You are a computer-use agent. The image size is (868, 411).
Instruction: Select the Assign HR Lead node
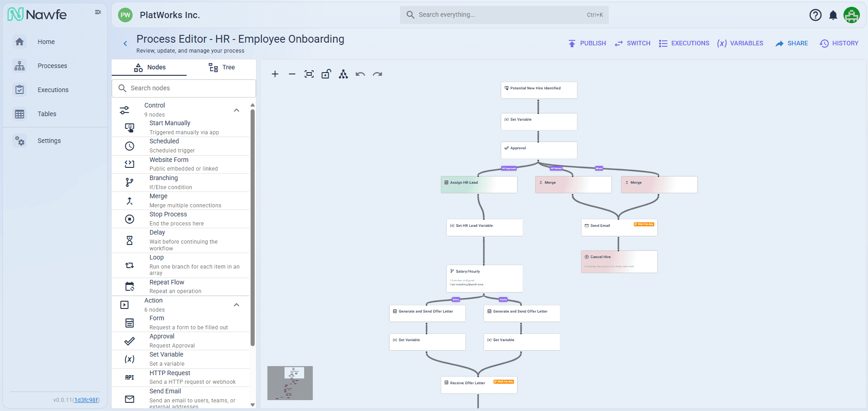click(x=479, y=185)
